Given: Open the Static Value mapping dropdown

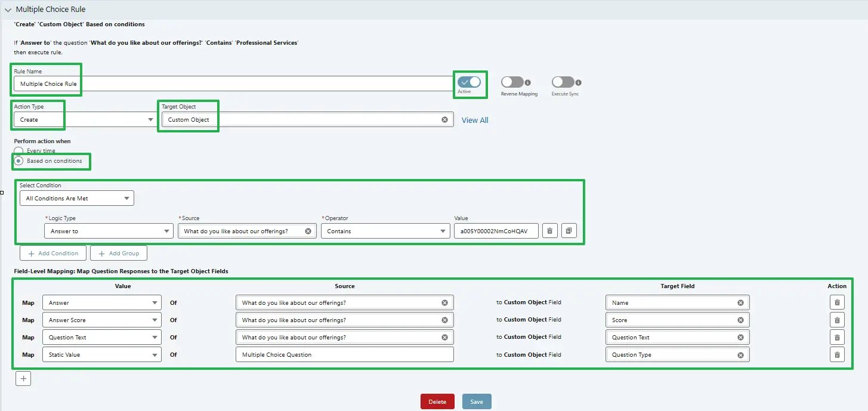Looking at the screenshot, I should 101,354.
